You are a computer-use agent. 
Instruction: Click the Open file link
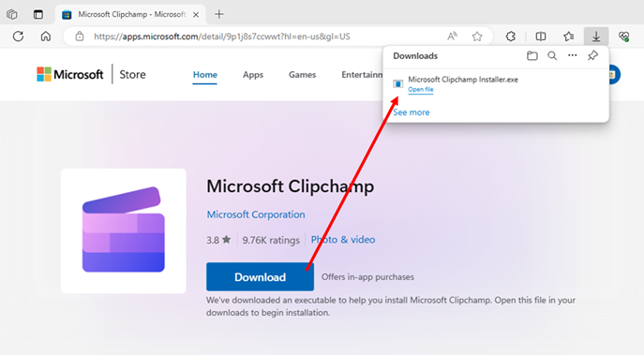(x=421, y=90)
